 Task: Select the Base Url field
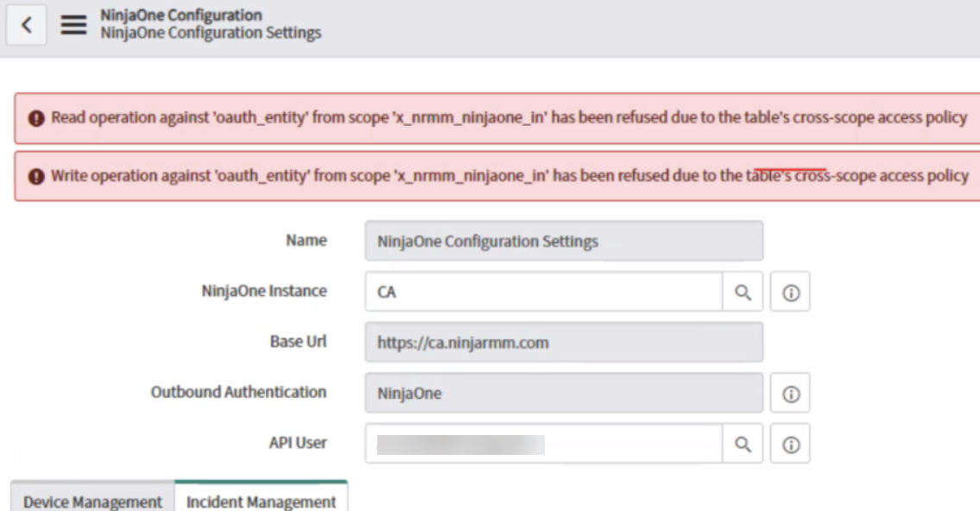coord(561,342)
